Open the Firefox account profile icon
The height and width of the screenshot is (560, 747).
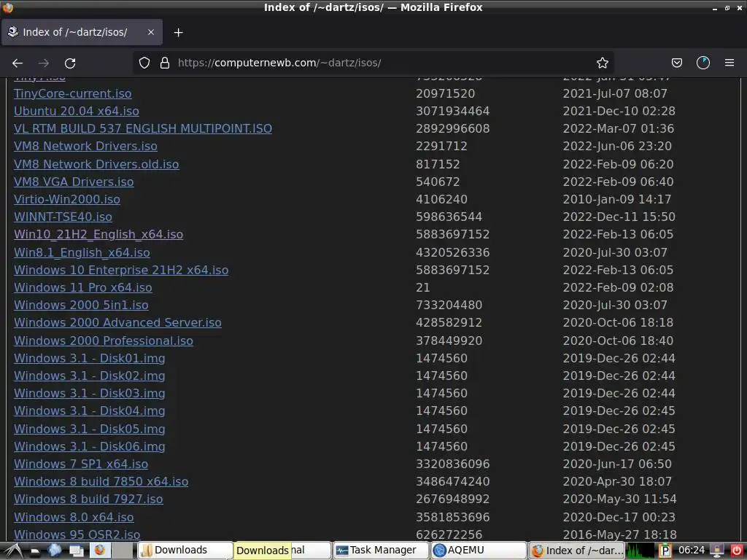point(703,63)
